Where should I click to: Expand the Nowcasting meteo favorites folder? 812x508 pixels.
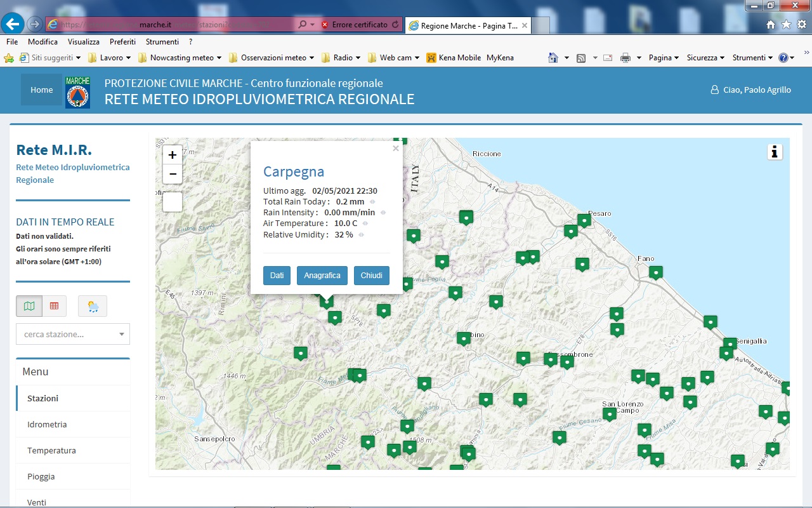[180, 58]
